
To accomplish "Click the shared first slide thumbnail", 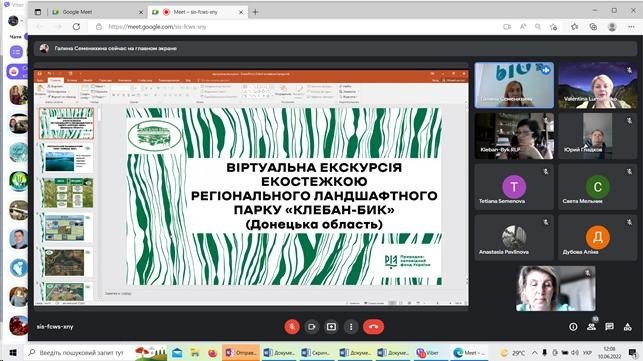I will coord(67,123).
